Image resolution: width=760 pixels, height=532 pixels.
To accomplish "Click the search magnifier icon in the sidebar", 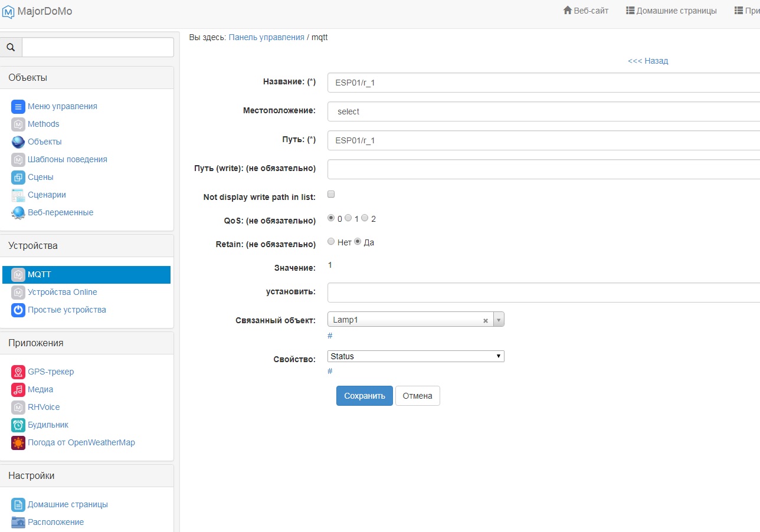I will [11, 47].
